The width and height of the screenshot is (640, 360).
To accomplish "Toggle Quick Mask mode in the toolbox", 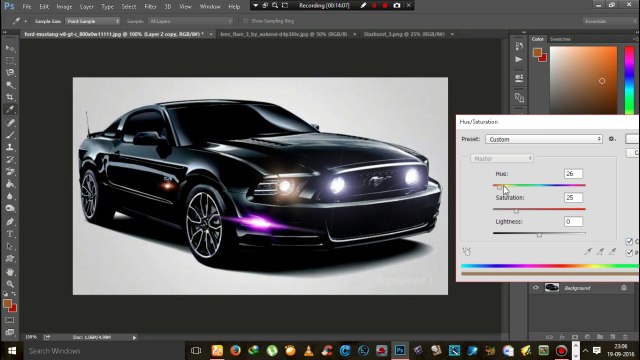I will pos(10,320).
